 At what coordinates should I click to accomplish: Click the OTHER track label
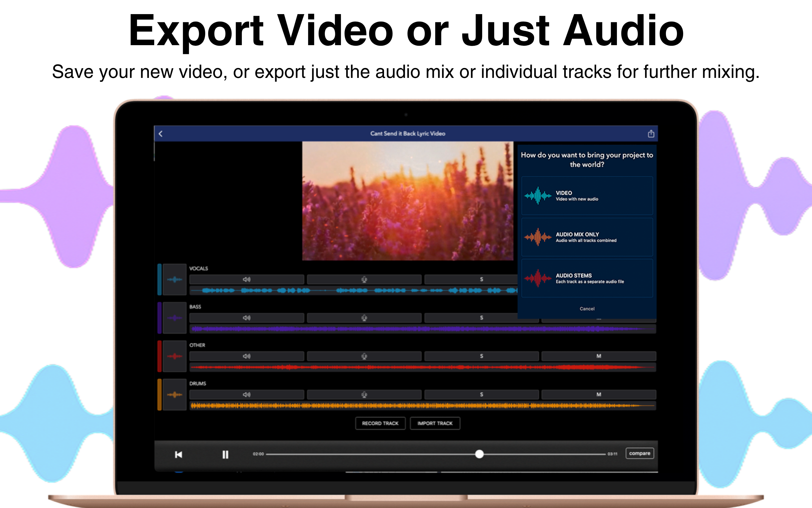click(x=197, y=345)
